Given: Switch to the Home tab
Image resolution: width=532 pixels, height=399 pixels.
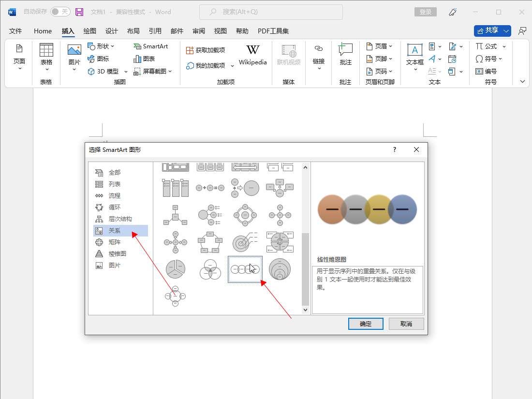Looking at the screenshot, I should (43, 31).
